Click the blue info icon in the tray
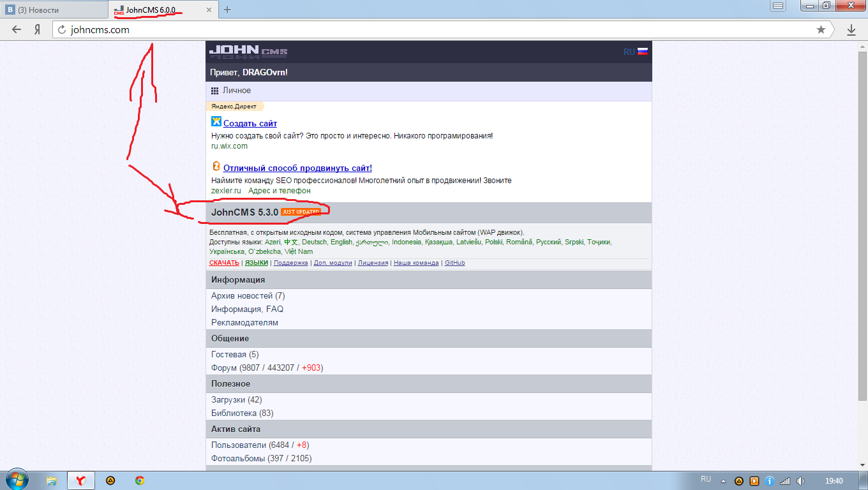Screen dimensions: 868x490 [x=770, y=480]
